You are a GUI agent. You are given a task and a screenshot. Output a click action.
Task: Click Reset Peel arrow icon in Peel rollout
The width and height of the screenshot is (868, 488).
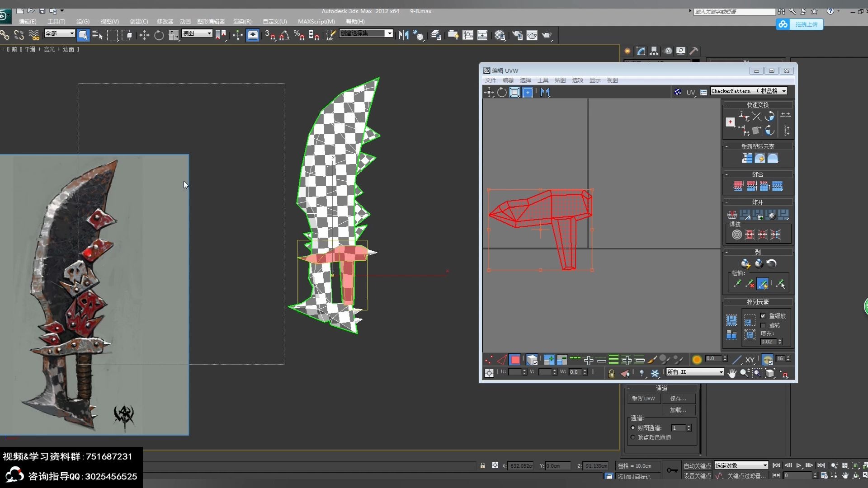coord(772,263)
